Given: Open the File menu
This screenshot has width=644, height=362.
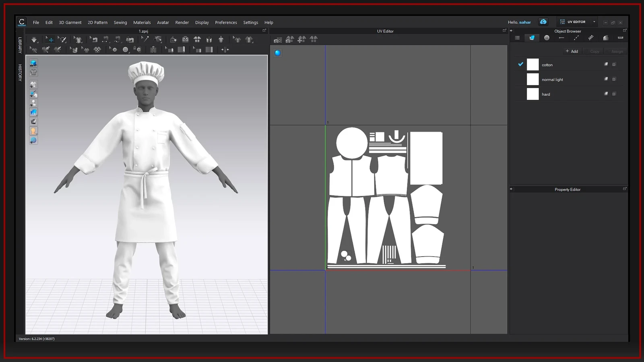Looking at the screenshot, I should (x=36, y=23).
